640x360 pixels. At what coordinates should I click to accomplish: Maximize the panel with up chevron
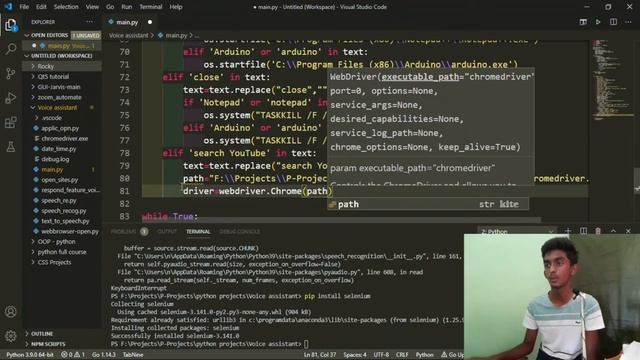[x=613, y=231]
